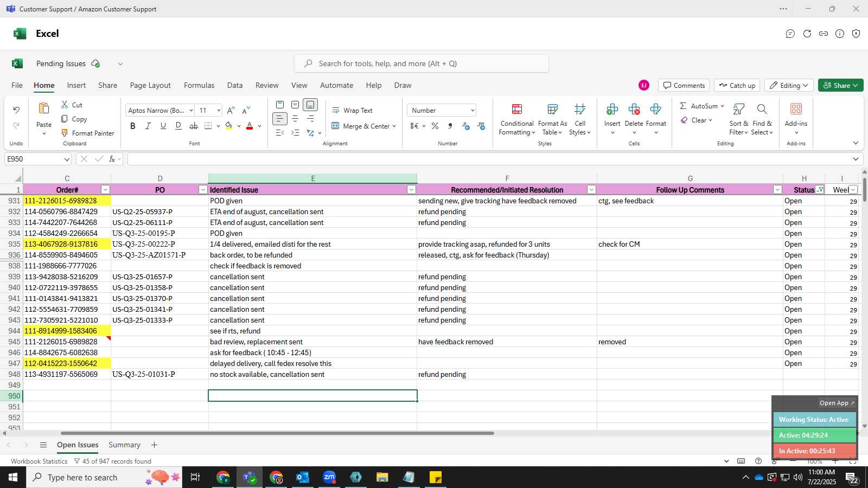Add a new sheet with plus button
This screenshot has width=868, height=488.
tap(154, 445)
